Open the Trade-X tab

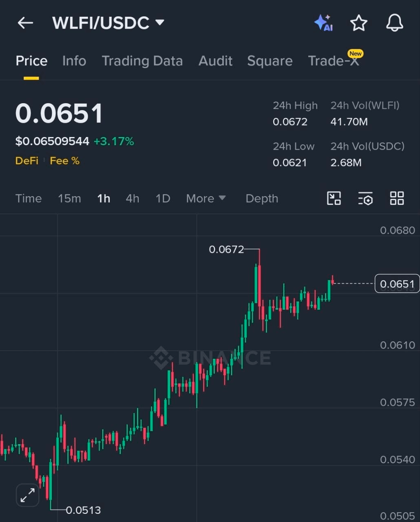[334, 61]
